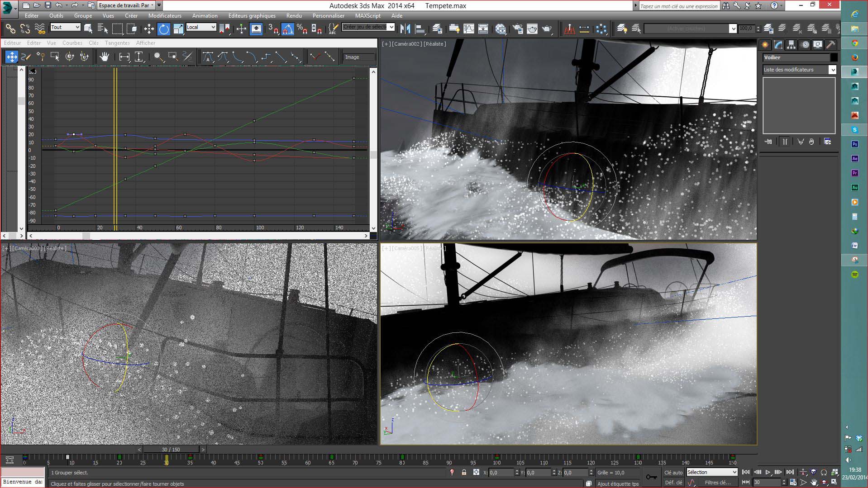Screen dimensions: 868x488
Task: Expand Liste des modificateurs dropdown
Action: click(x=832, y=70)
